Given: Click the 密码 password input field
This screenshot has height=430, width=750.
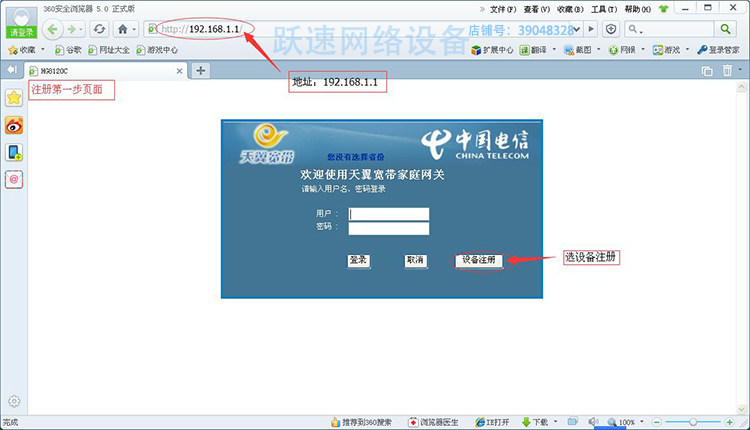Looking at the screenshot, I should pyautogui.click(x=389, y=229).
